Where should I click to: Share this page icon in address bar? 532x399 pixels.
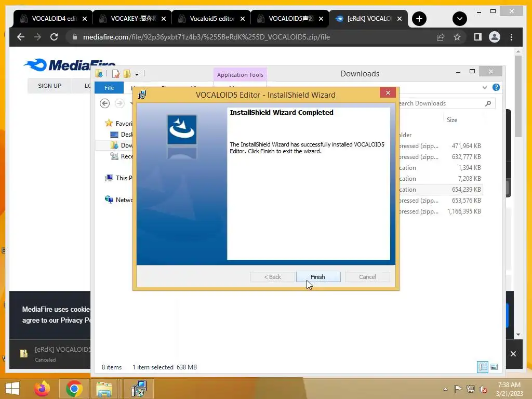441,37
